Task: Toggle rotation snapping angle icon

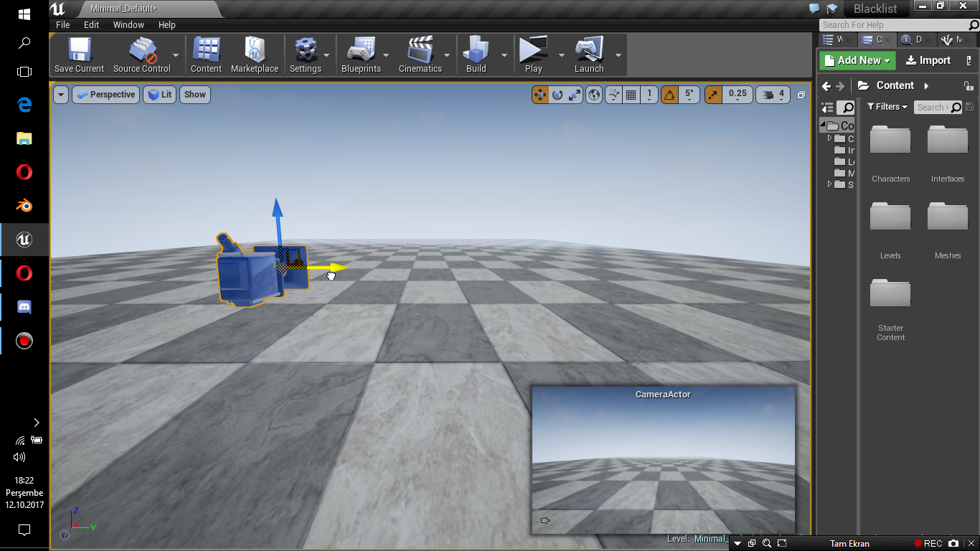Action: (669, 94)
